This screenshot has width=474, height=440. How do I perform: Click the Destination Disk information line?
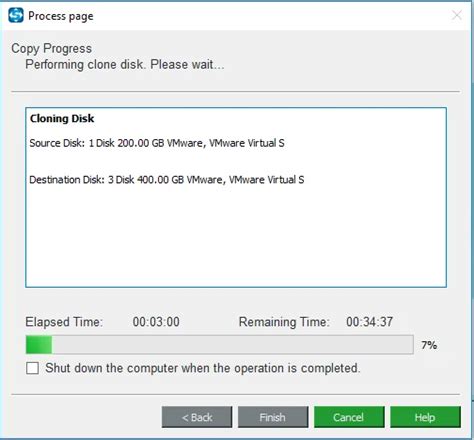tap(167, 180)
